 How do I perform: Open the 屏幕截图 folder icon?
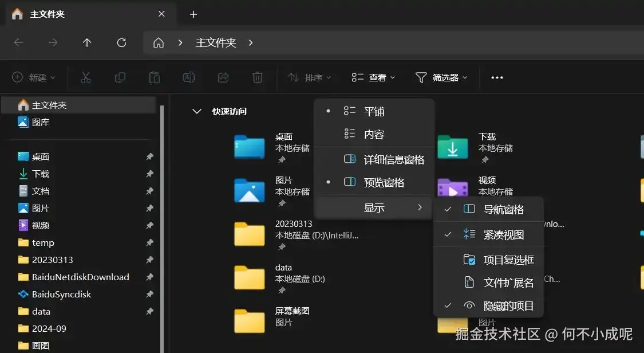(x=250, y=321)
